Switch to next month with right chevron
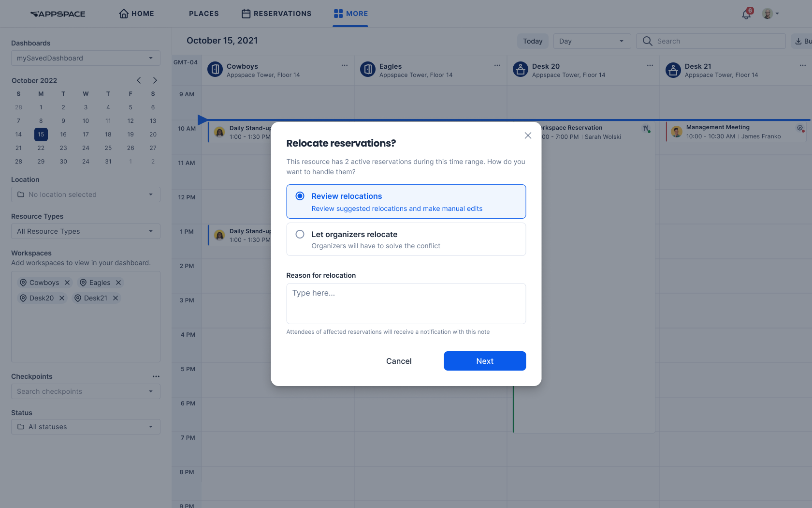 point(155,80)
